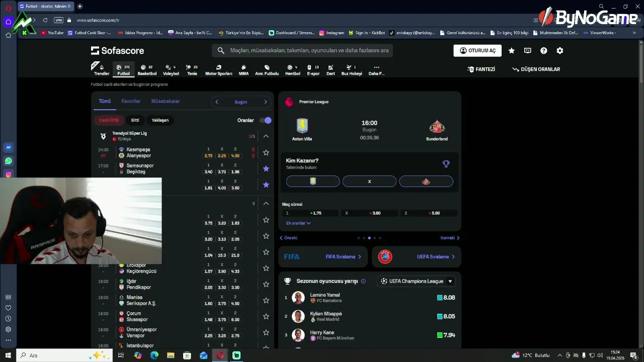
Task: Click the Sofascore logo
Action: pos(117,50)
